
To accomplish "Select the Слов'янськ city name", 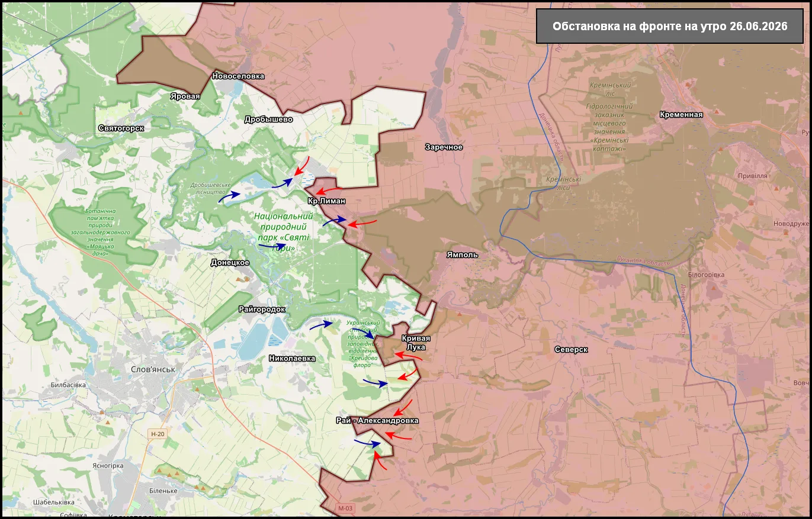I will [153, 369].
